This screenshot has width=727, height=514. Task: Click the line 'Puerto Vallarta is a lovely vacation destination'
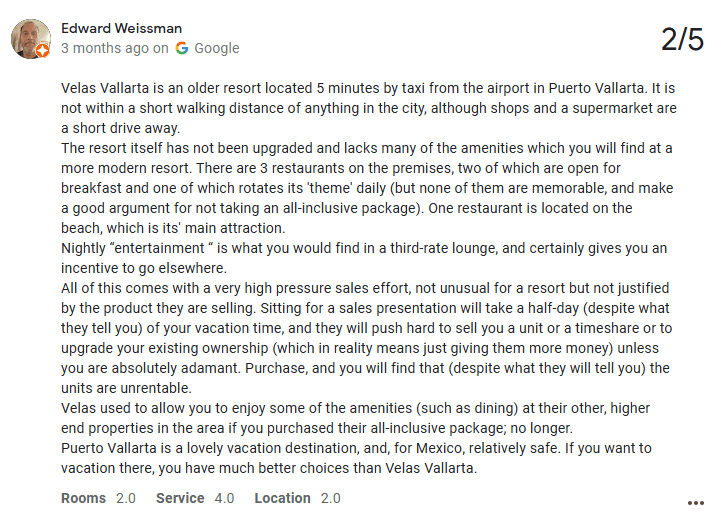[300, 448]
